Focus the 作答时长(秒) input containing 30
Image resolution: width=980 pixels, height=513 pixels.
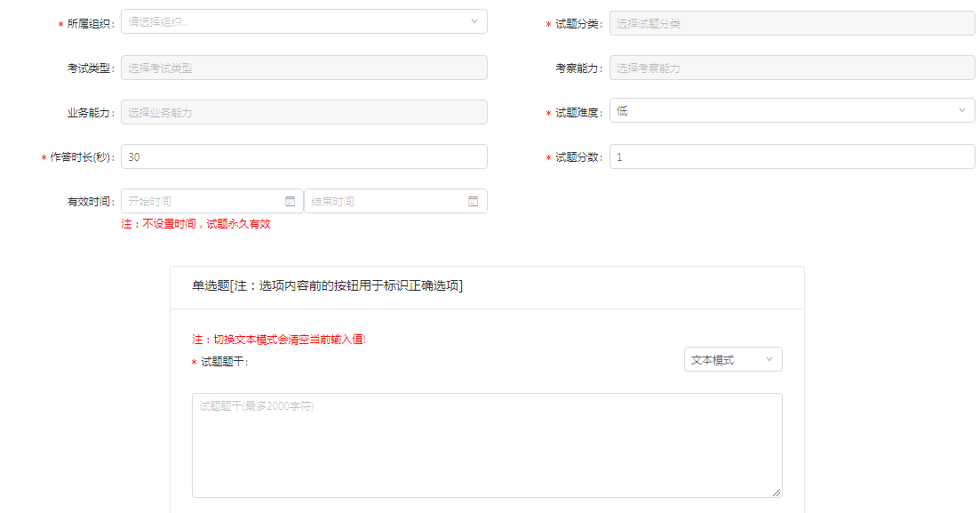point(303,156)
